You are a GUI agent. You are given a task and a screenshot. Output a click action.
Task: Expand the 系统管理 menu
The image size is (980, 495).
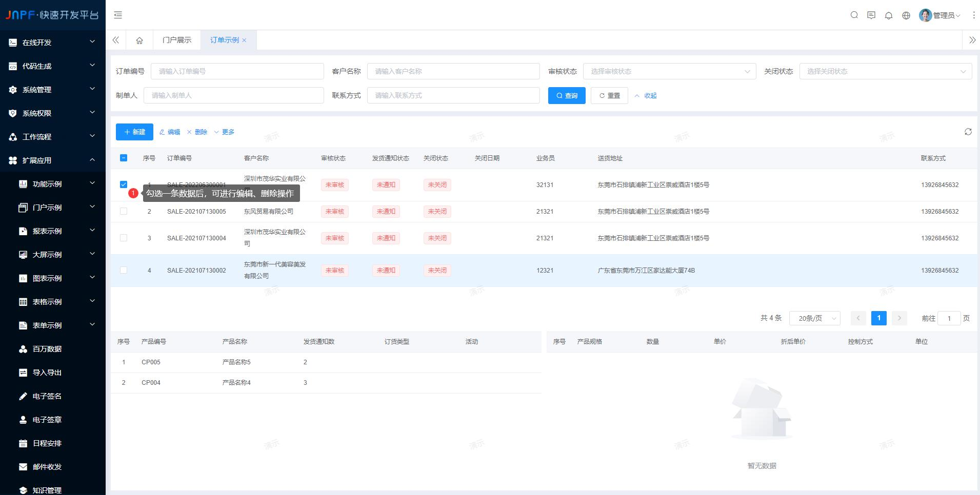click(x=53, y=90)
